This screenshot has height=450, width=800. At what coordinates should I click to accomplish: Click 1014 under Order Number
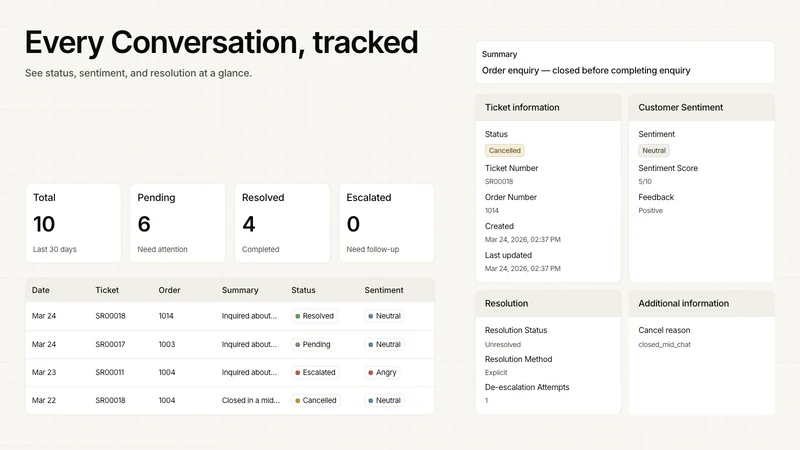coord(492,211)
